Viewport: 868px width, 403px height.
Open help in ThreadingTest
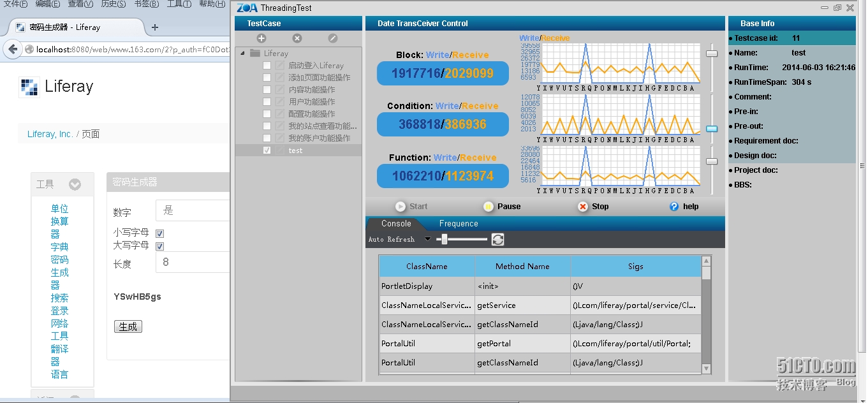pos(684,207)
